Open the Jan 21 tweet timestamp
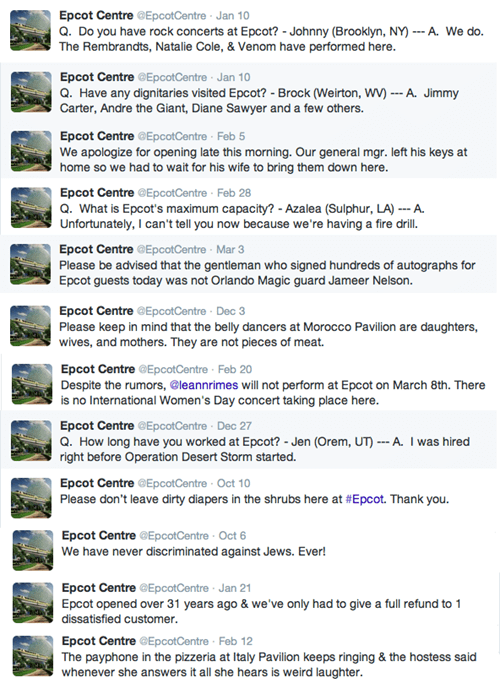The height and width of the screenshot is (694, 500). pyautogui.click(x=235, y=588)
